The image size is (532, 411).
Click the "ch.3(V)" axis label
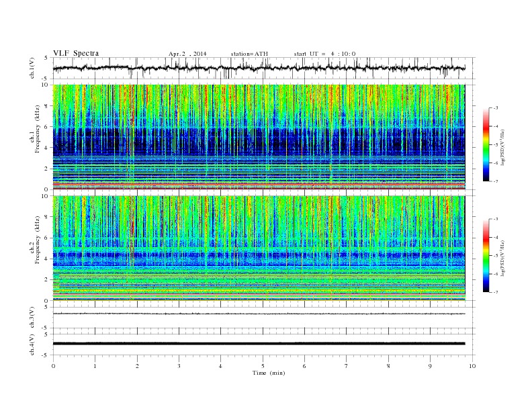32,318
